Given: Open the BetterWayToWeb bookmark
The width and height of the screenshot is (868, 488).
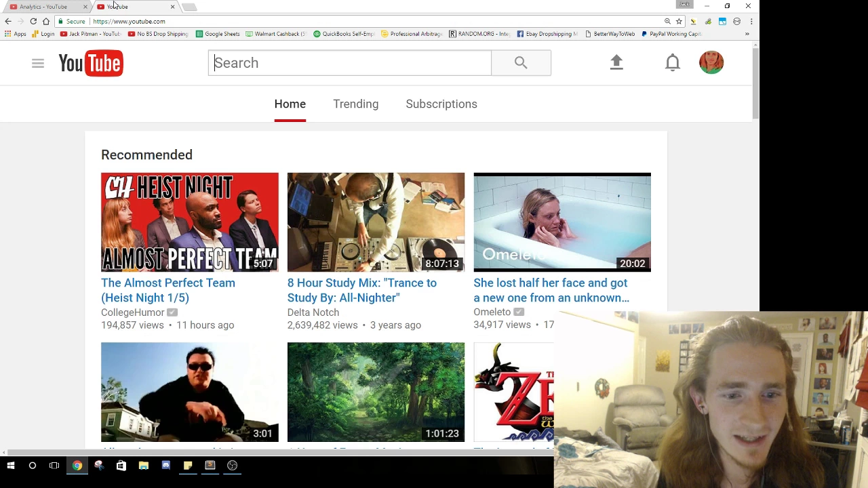Looking at the screenshot, I should 610,34.
